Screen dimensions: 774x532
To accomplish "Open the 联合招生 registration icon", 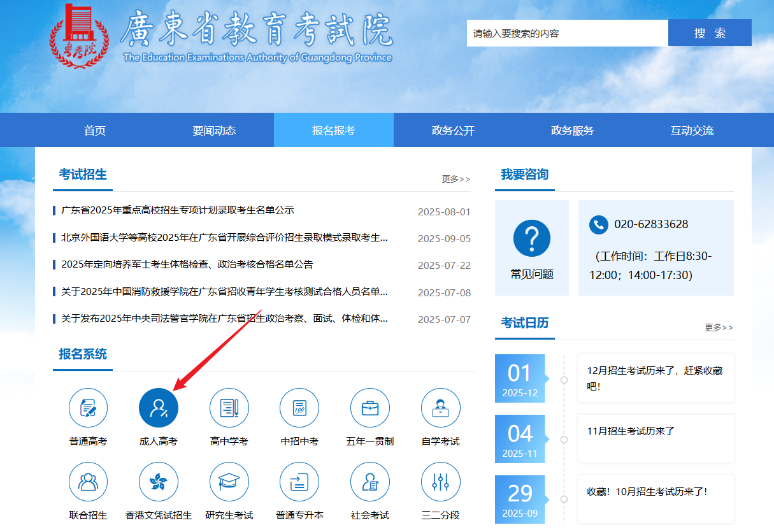I will click(x=88, y=482).
